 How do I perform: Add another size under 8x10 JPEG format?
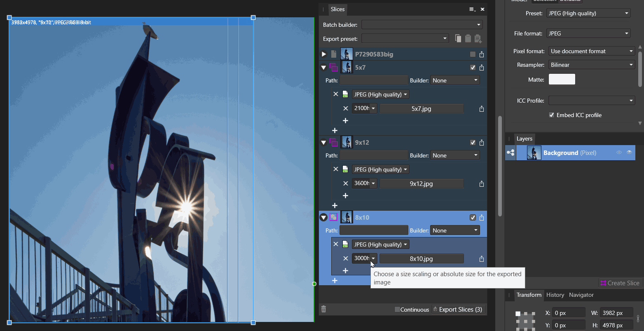click(x=346, y=271)
